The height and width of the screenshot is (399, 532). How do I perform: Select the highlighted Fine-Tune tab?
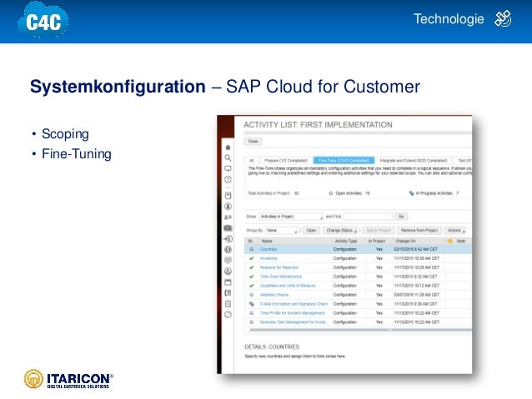(x=344, y=161)
